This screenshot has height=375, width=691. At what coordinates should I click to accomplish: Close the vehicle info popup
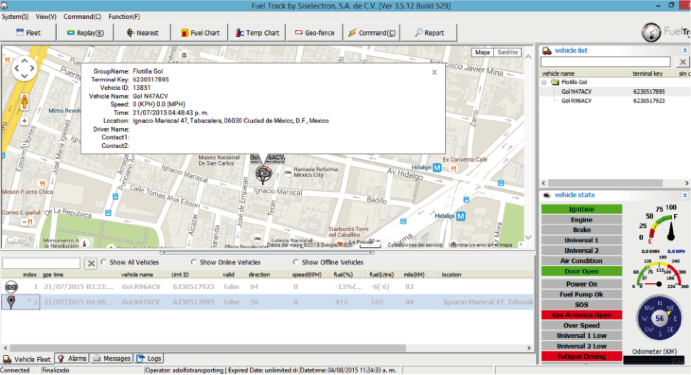coord(434,72)
